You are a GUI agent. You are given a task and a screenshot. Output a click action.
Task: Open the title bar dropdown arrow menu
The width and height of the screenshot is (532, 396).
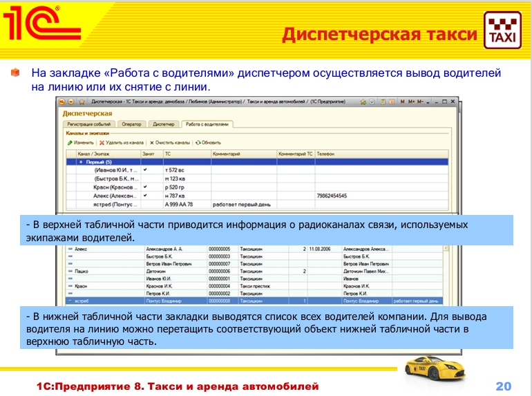pyautogui.click(x=428, y=102)
